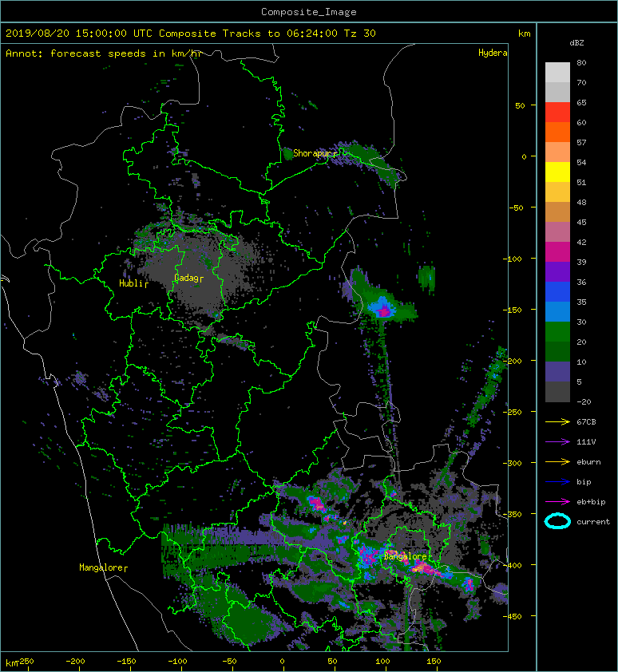The image size is (618, 672).
Task: Click the km unit label beside the header
Action: (525, 34)
